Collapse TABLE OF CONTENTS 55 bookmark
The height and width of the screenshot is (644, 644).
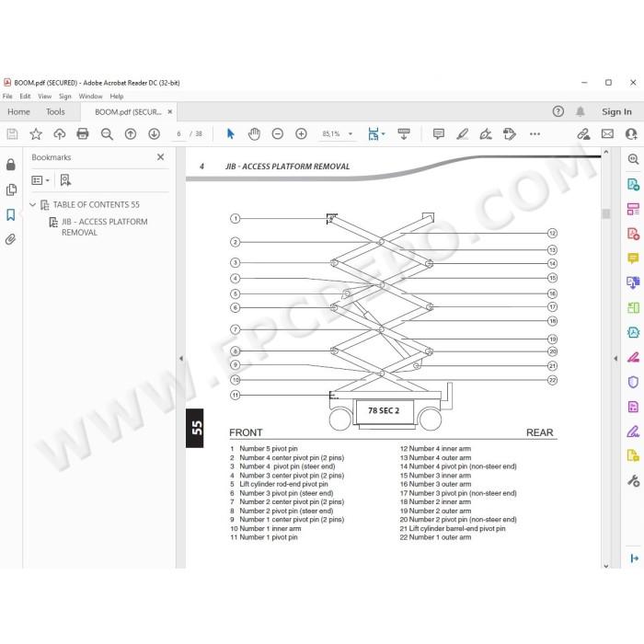point(33,204)
